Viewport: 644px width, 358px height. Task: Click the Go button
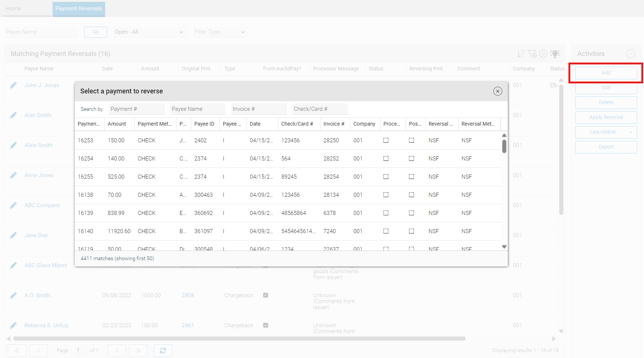coord(96,32)
